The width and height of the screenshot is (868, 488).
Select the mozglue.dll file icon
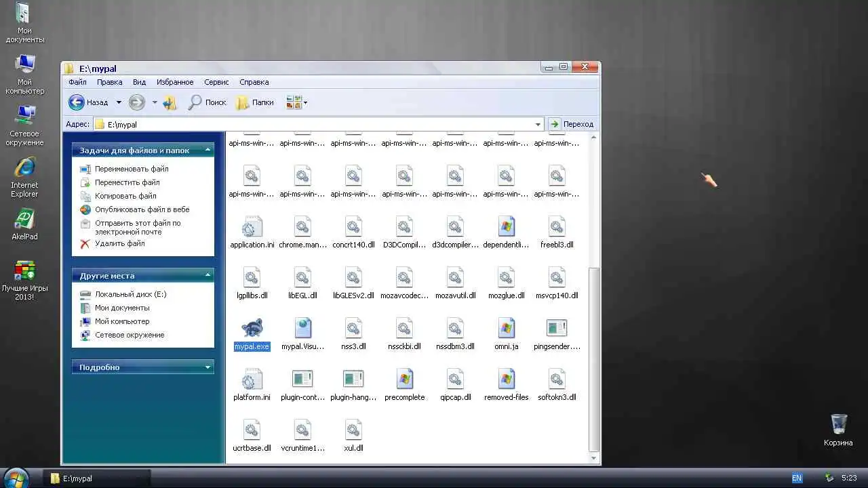(506, 277)
